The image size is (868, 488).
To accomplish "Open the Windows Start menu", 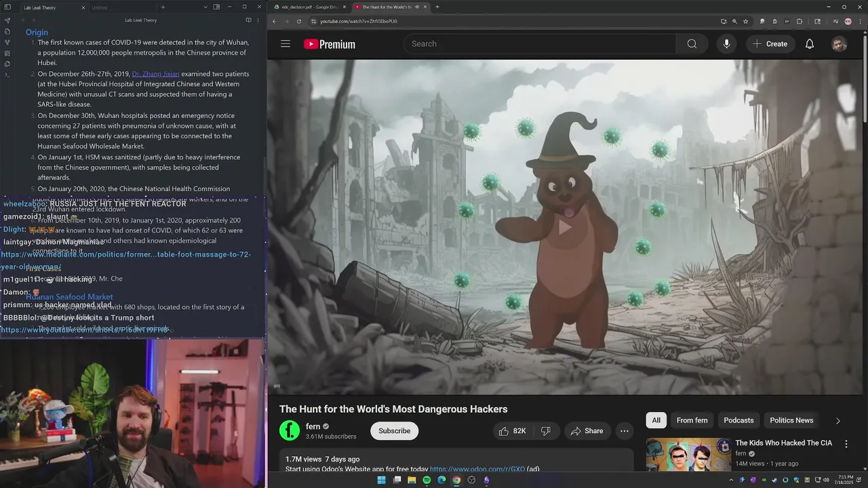I will [x=381, y=480].
